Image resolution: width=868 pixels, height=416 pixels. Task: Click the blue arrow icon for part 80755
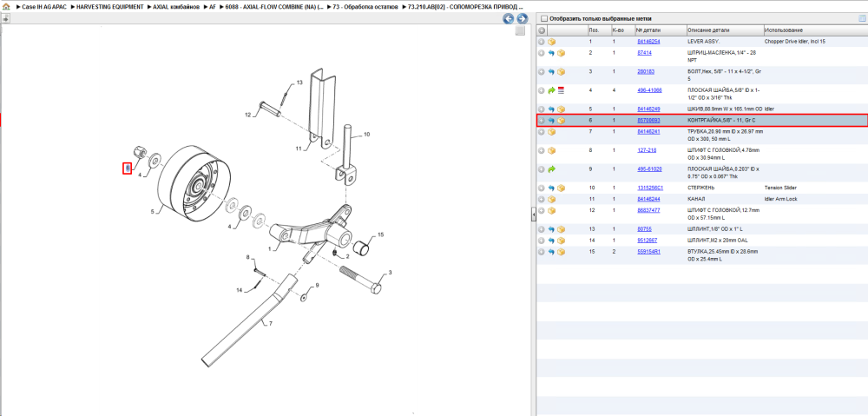551,228
